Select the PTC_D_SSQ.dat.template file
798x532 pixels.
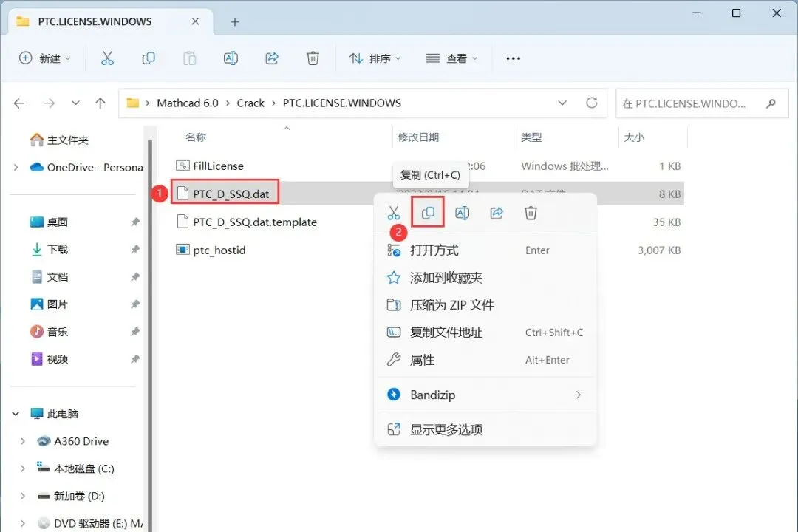tap(246, 222)
